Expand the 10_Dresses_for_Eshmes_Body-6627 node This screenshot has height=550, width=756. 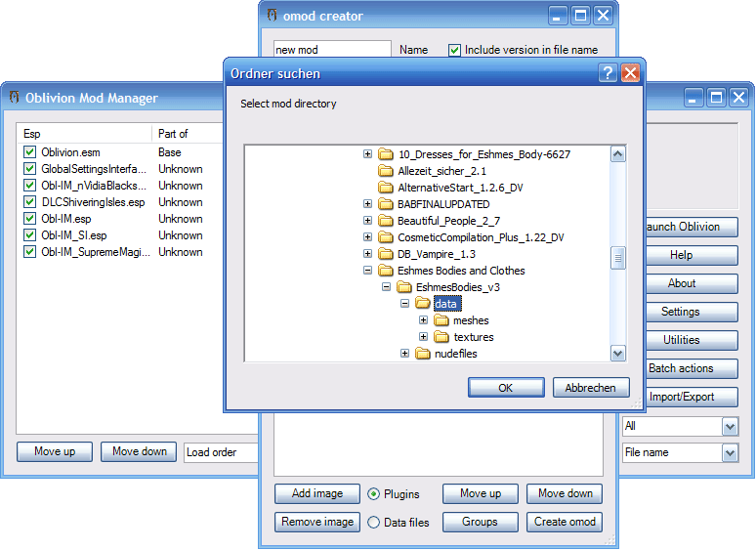click(x=367, y=154)
